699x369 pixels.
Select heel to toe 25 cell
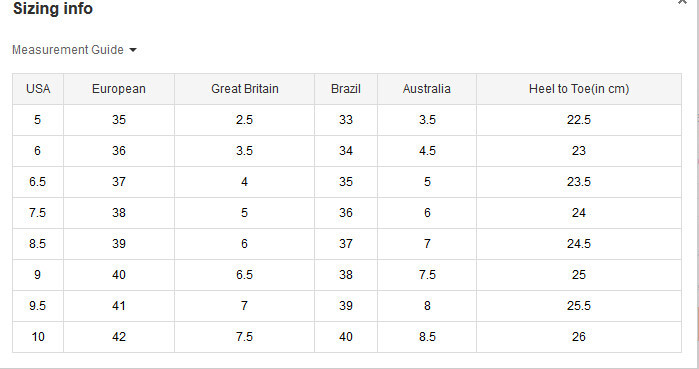click(579, 275)
